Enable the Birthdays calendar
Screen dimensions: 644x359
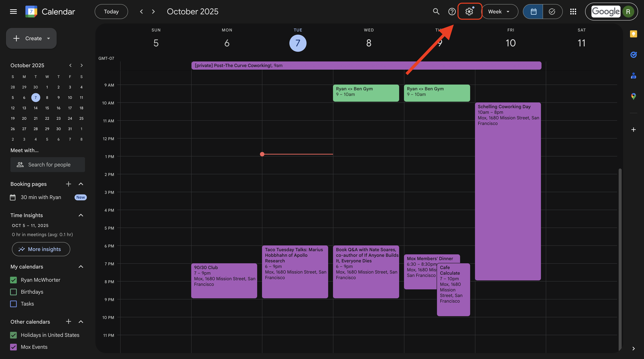[x=13, y=292]
